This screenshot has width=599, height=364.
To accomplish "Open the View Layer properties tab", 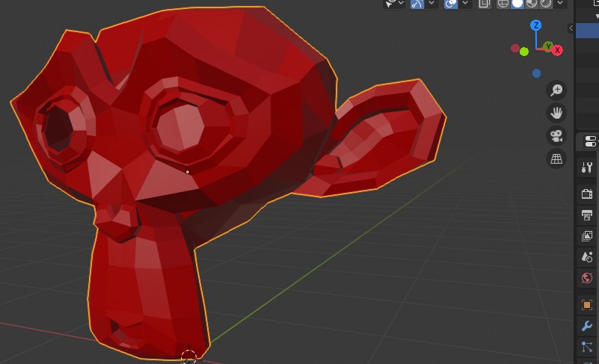I will 587,235.
